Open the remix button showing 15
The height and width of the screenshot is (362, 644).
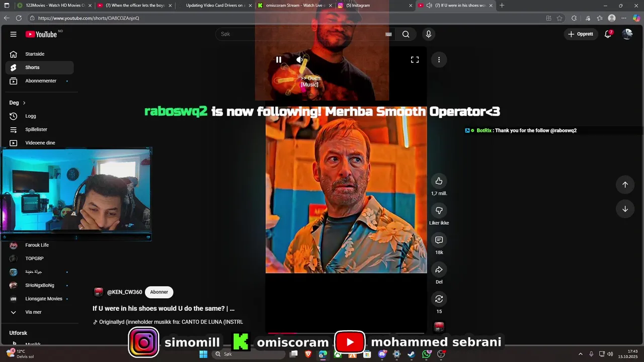coord(439,299)
